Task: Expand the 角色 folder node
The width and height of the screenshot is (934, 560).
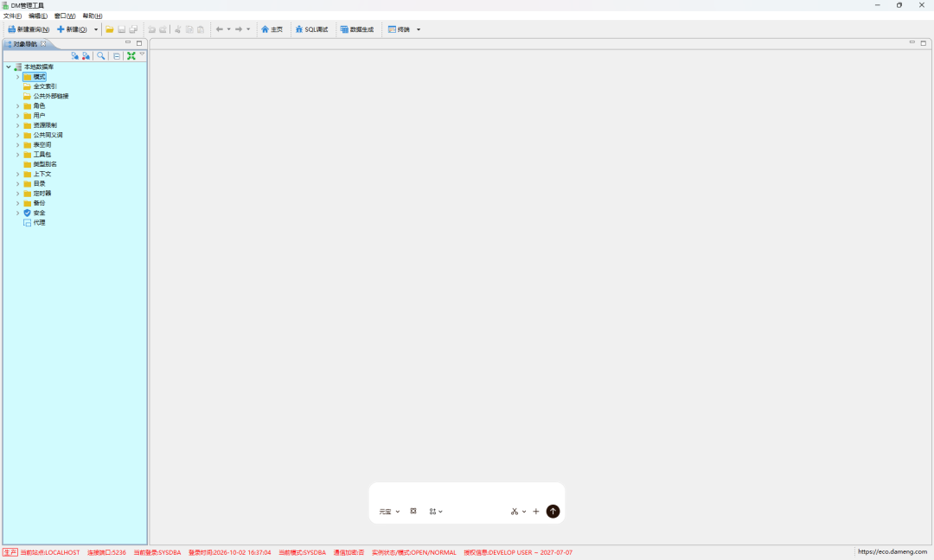Action: (x=18, y=106)
